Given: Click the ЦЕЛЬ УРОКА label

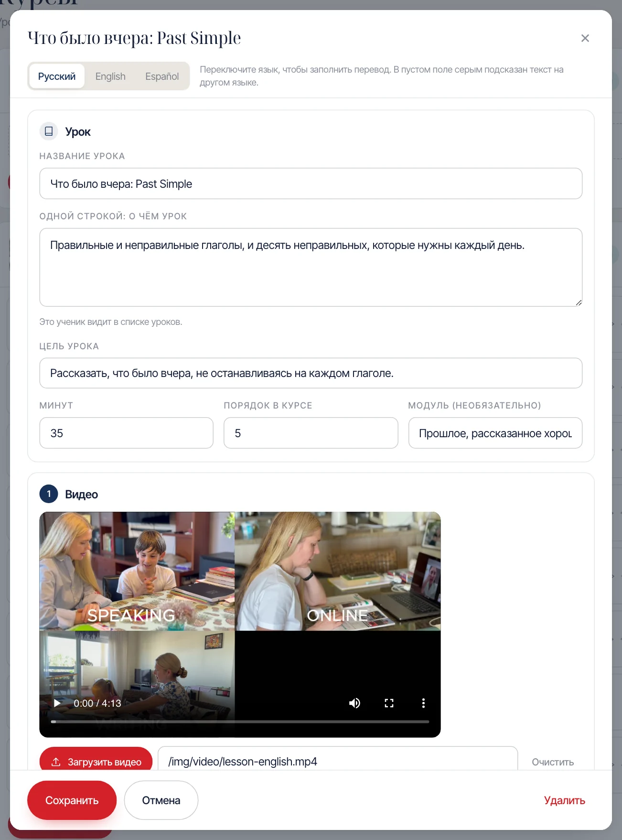Looking at the screenshot, I should point(69,346).
